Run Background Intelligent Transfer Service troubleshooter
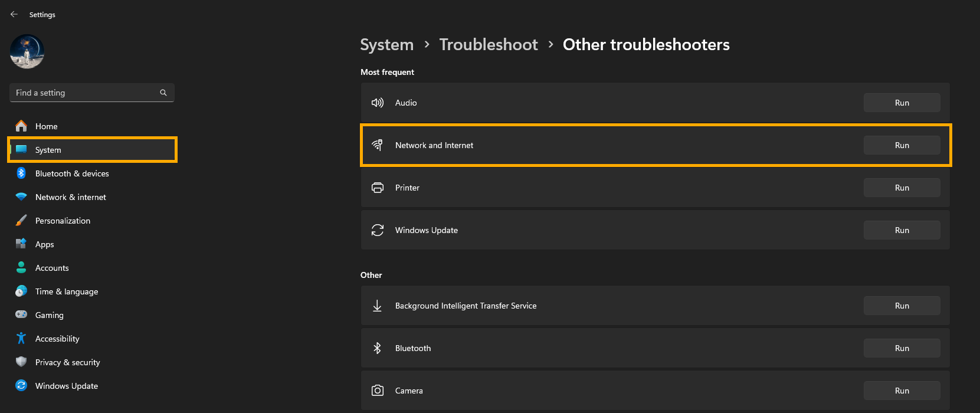The height and width of the screenshot is (413, 980). [902, 306]
